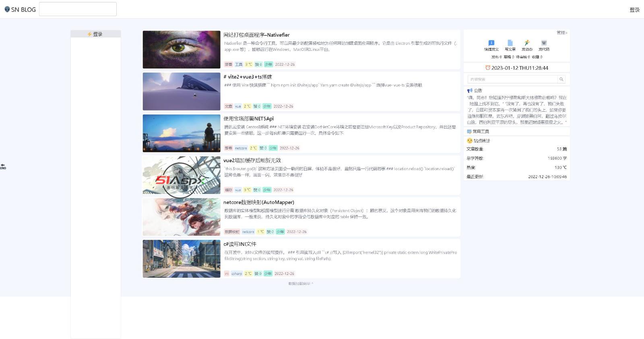Open the article netcore数据映射(AutoMapper)
Screen dimensions: 644x339
pos(259,202)
